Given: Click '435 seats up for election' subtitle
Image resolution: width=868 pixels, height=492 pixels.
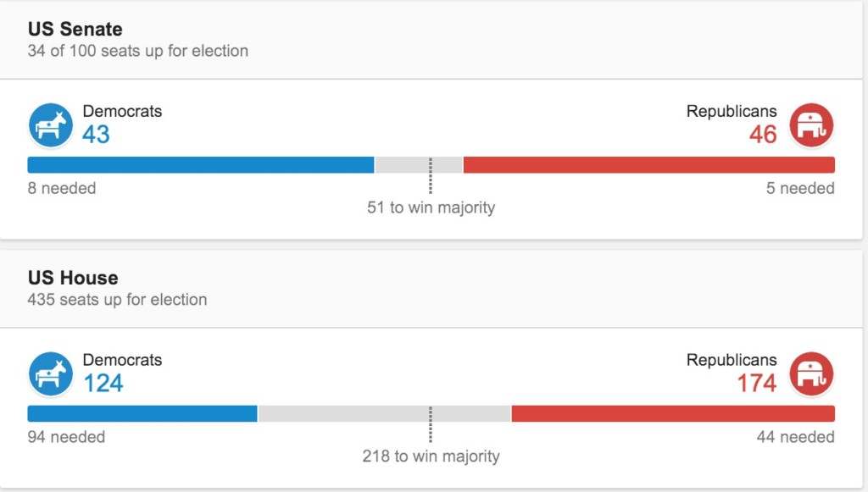Looking at the screenshot, I should point(117,300).
